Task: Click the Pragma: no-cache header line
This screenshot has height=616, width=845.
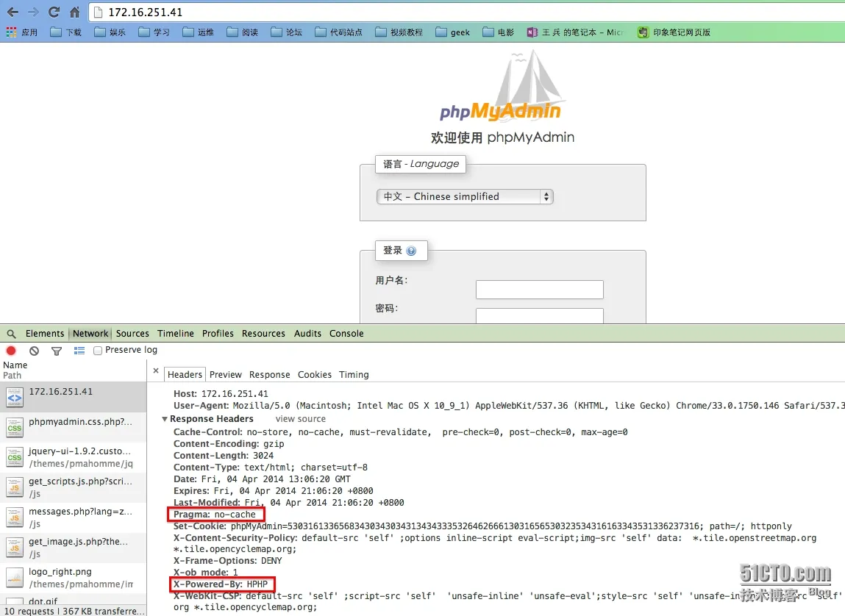Action: pyautogui.click(x=215, y=515)
